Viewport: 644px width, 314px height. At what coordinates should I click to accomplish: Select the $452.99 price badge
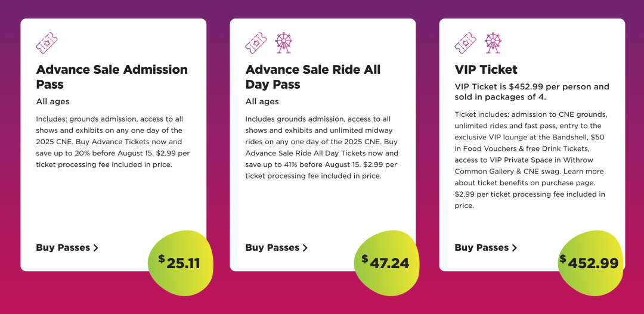pyautogui.click(x=590, y=263)
